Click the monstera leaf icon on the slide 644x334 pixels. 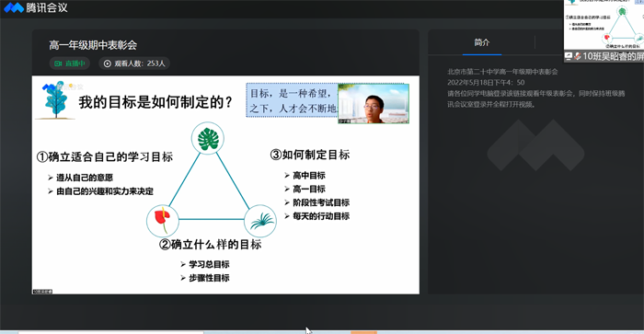click(208, 138)
